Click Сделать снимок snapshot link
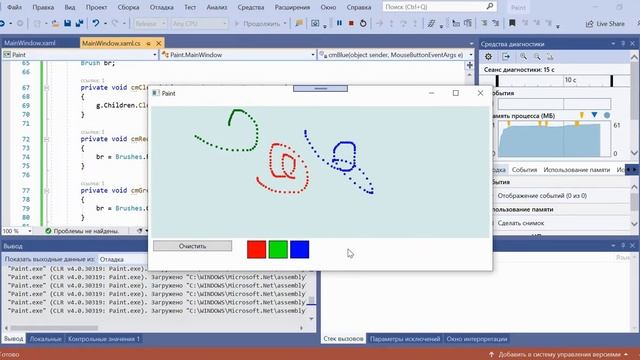The width and height of the screenshot is (640, 360). coord(521,223)
